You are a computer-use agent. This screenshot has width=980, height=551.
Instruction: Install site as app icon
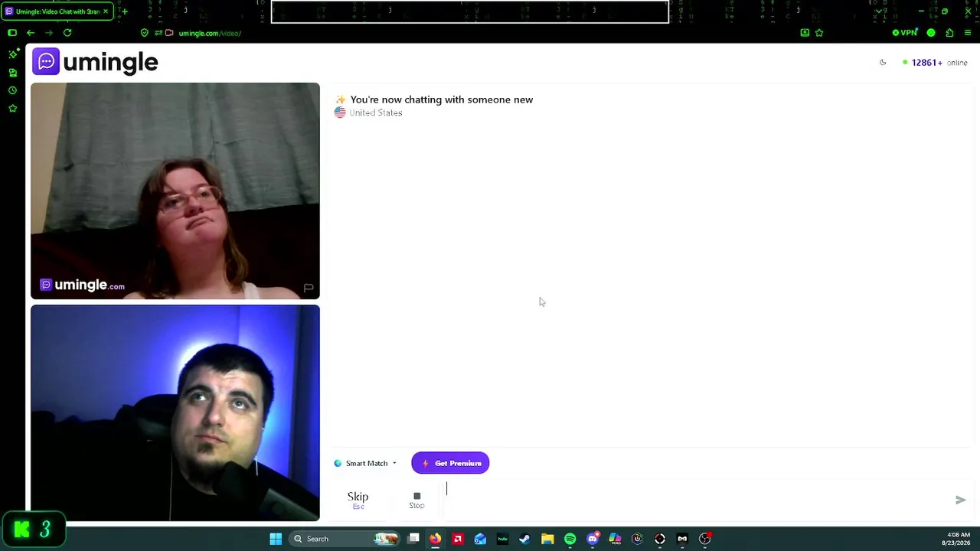[805, 33]
